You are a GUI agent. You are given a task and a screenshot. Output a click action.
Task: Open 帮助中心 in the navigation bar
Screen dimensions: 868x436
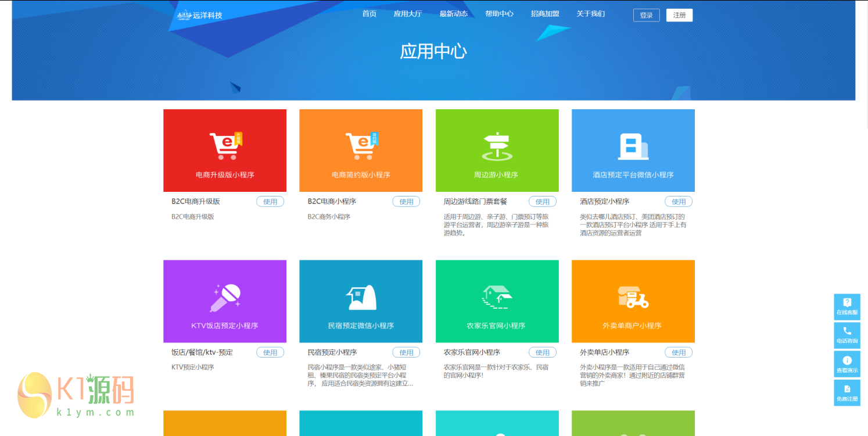[x=500, y=14]
